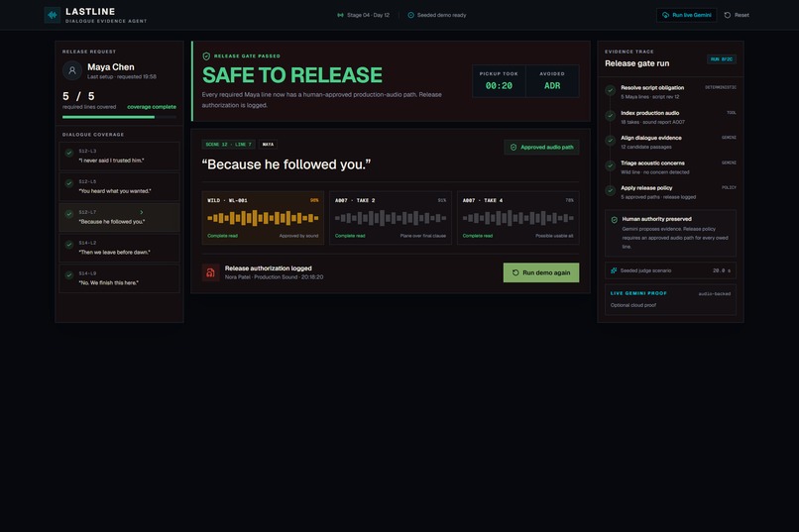Click the Reset button

tap(737, 15)
